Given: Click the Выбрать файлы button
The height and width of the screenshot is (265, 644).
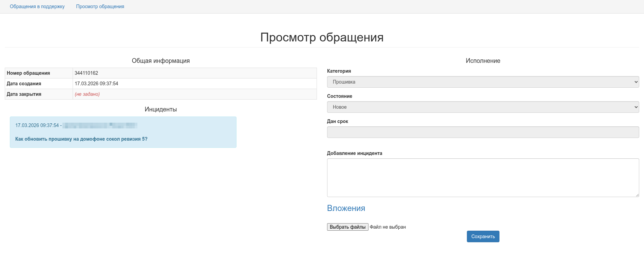Looking at the screenshot, I should pyautogui.click(x=347, y=227).
